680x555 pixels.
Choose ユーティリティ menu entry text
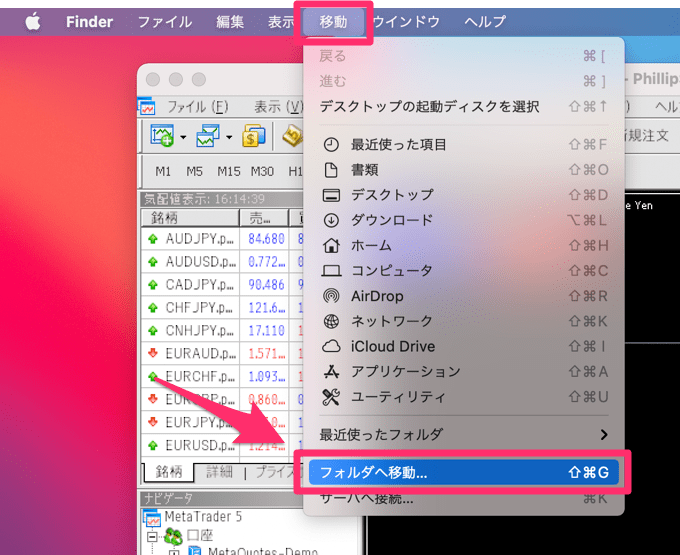click(398, 397)
